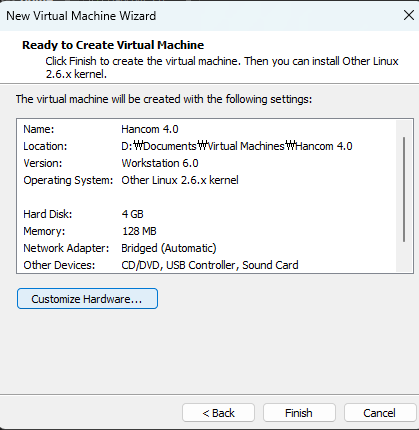Click the CD/DVD, USB Controller, Sound Card entry
419x430 pixels.
(x=210, y=265)
